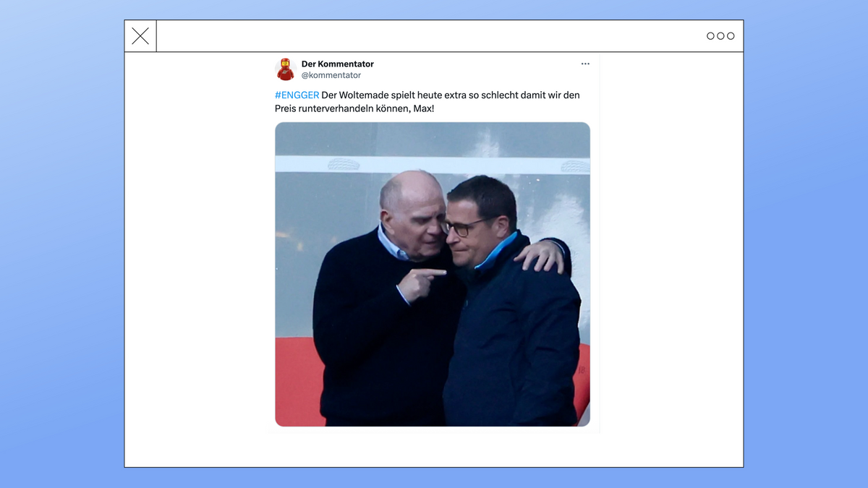Screen dimensions: 868x488
Task: Click the middle circle in the window header
Action: [720, 36]
